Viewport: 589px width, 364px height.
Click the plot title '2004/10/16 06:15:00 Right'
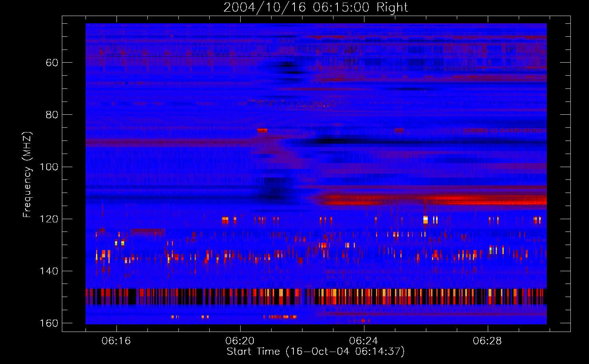(x=316, y=7)
